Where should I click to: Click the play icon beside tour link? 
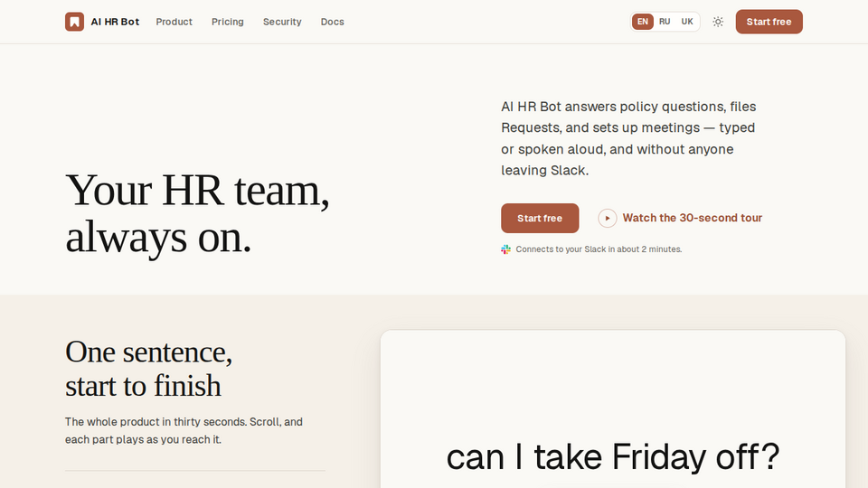click(x=608, y=218)
